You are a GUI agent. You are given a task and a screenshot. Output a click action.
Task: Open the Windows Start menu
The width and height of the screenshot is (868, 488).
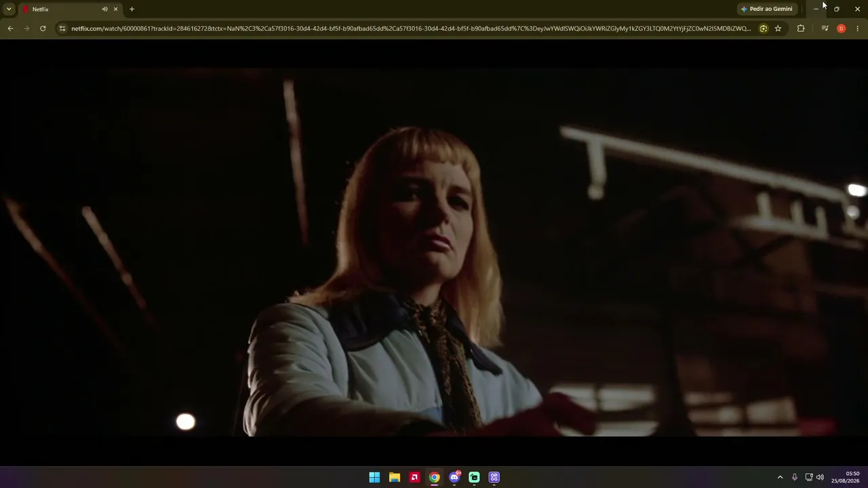click(374, 477)
